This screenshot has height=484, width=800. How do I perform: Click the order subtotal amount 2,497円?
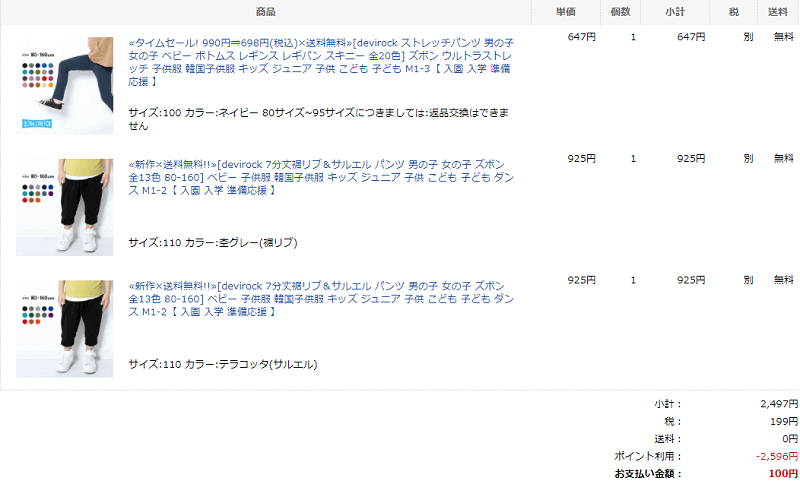(x=778, y=404)
